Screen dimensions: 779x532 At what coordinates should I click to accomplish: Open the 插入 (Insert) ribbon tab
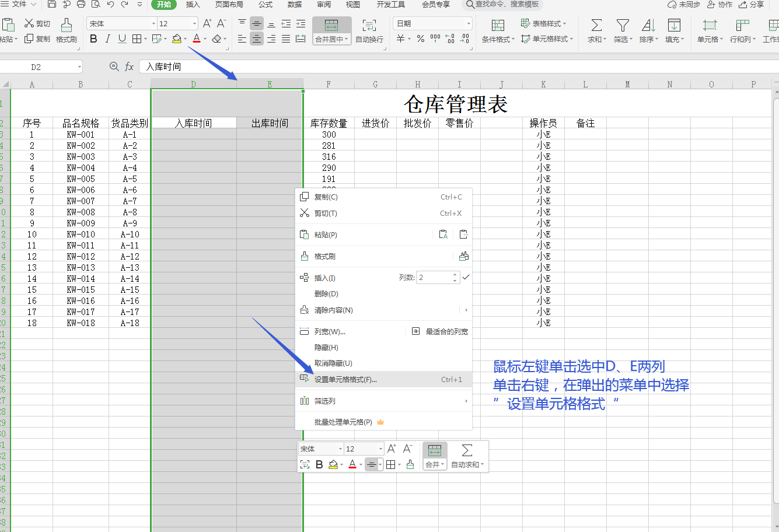[193, 5]
